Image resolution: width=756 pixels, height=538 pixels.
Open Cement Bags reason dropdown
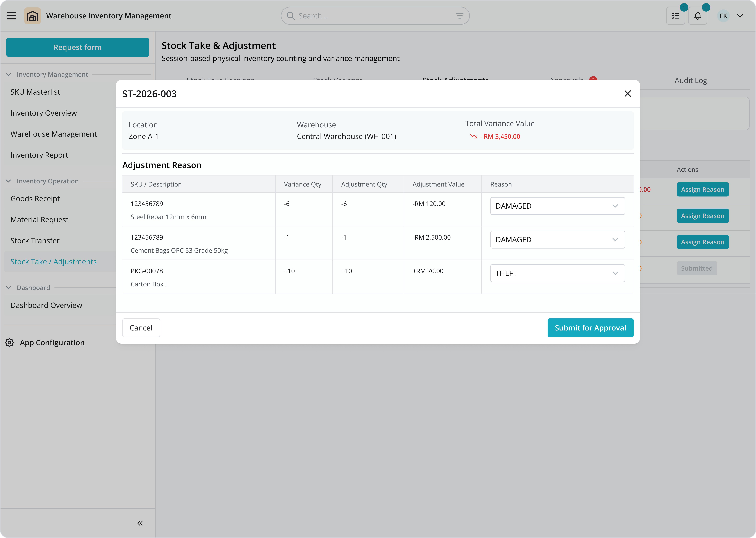557,240
